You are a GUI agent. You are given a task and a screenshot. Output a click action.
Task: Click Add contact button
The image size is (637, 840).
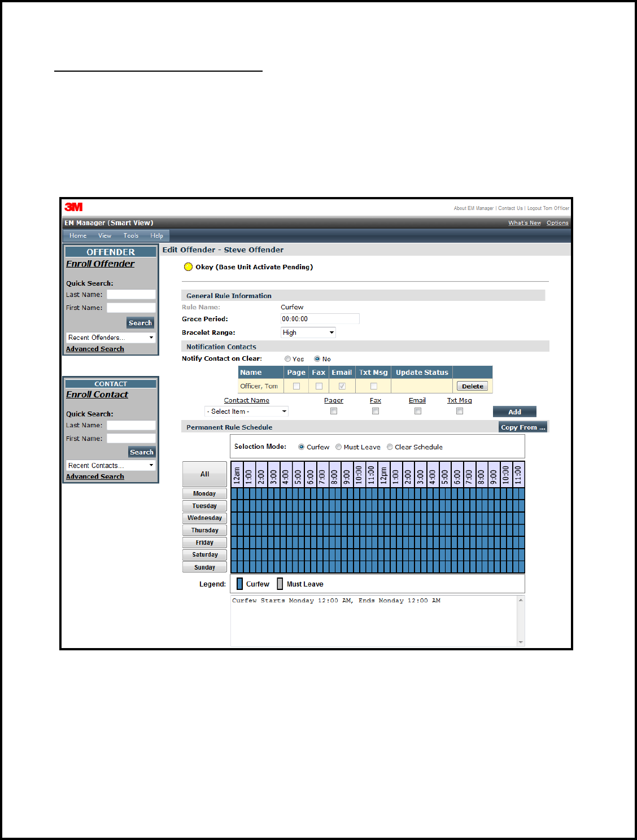[514, 412]
